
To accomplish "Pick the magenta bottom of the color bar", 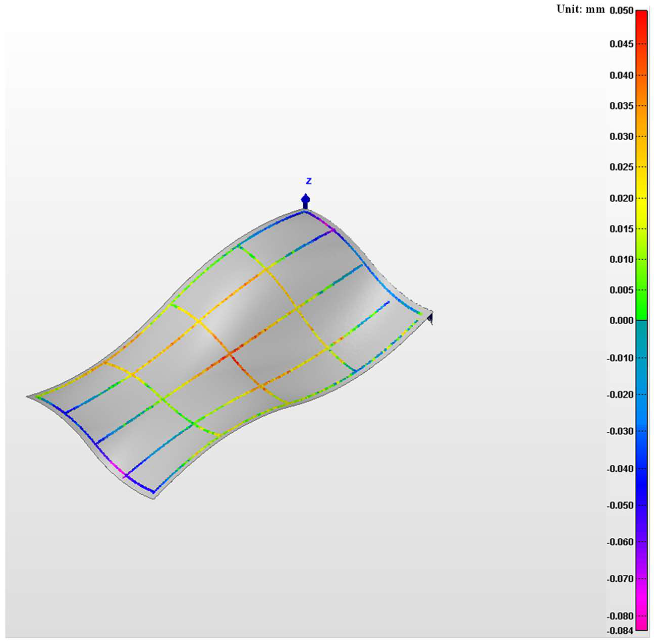I will click(x=641, y=626).
